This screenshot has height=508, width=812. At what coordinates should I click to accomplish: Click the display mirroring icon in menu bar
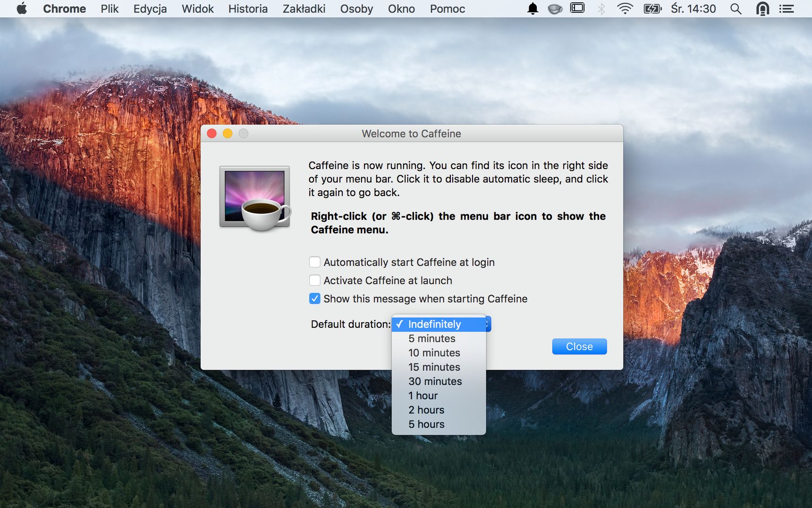click(577, 8)
